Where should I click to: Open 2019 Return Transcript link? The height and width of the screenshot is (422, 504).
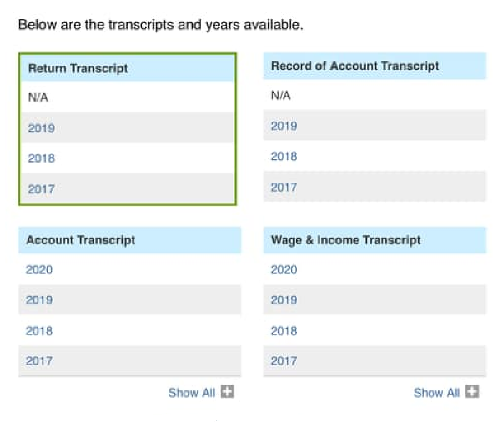41,128
